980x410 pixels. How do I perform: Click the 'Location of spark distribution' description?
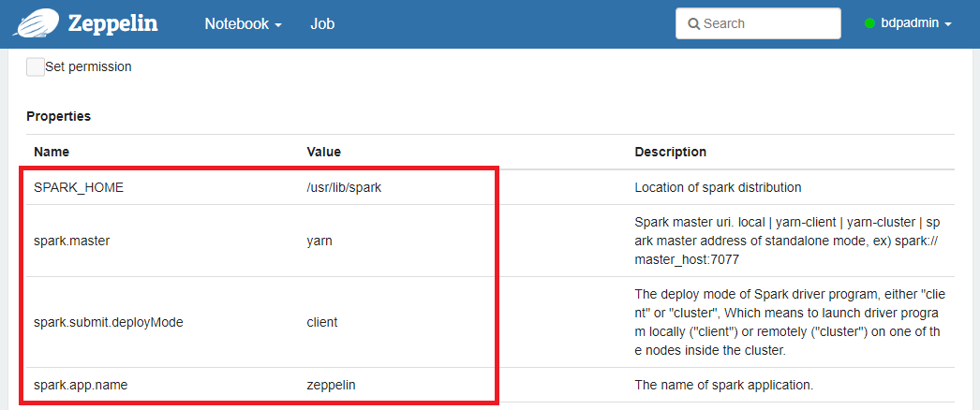click(718, 187)
